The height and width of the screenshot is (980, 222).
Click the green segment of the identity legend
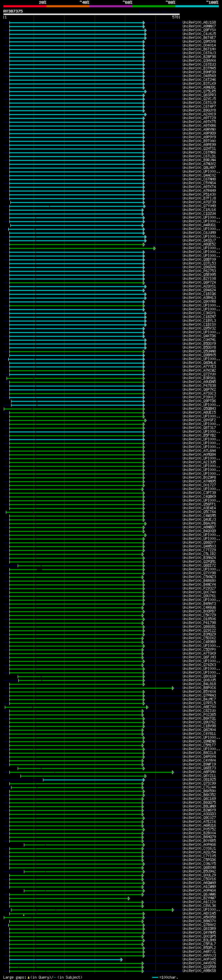154,6
